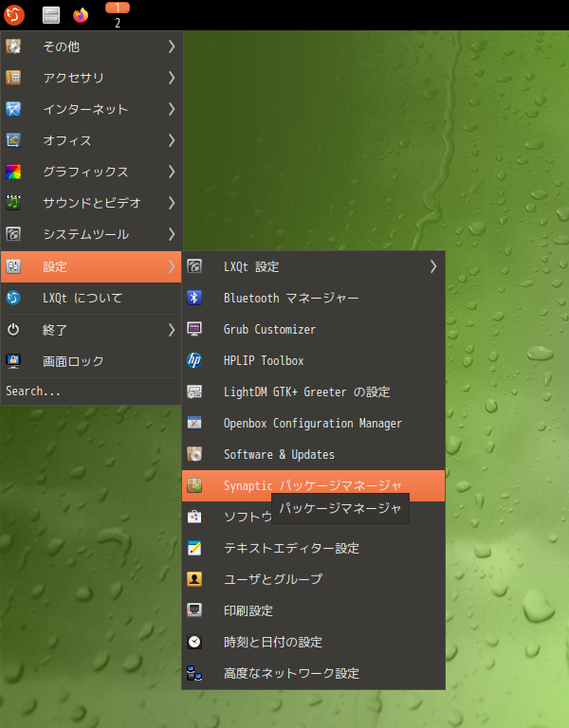Screen dimensions: 569x728
Task: Expand the システムツール submenu arrow
Action: 172,234
